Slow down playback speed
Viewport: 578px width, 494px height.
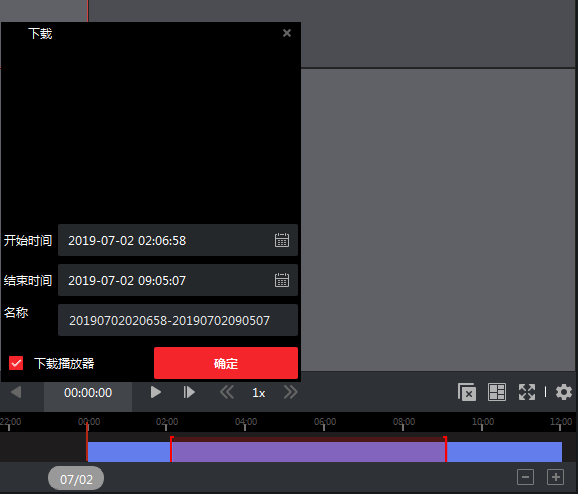tap(227, 392)
